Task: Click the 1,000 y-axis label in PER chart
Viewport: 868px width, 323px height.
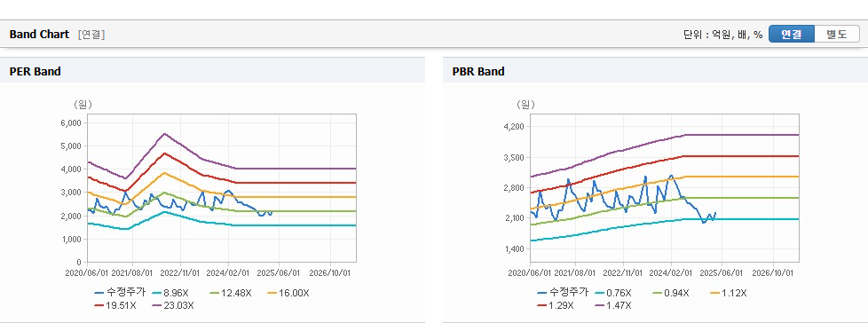Action: [71, 240]
